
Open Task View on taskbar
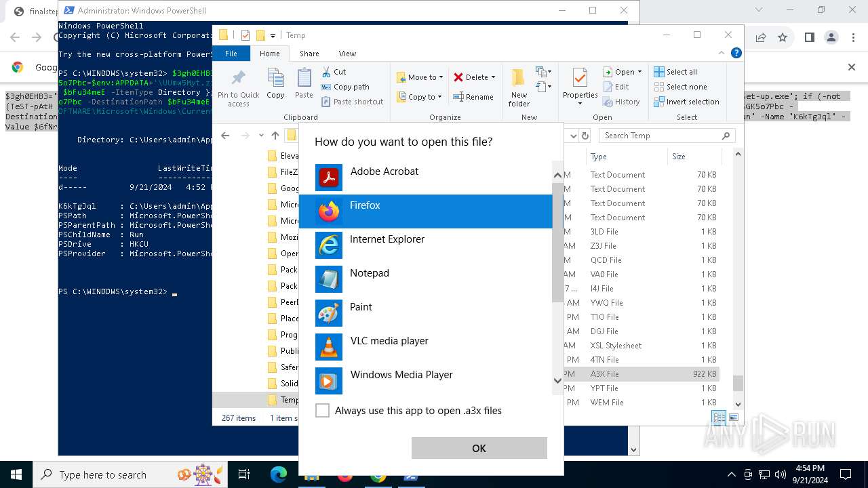coord(244,474)
